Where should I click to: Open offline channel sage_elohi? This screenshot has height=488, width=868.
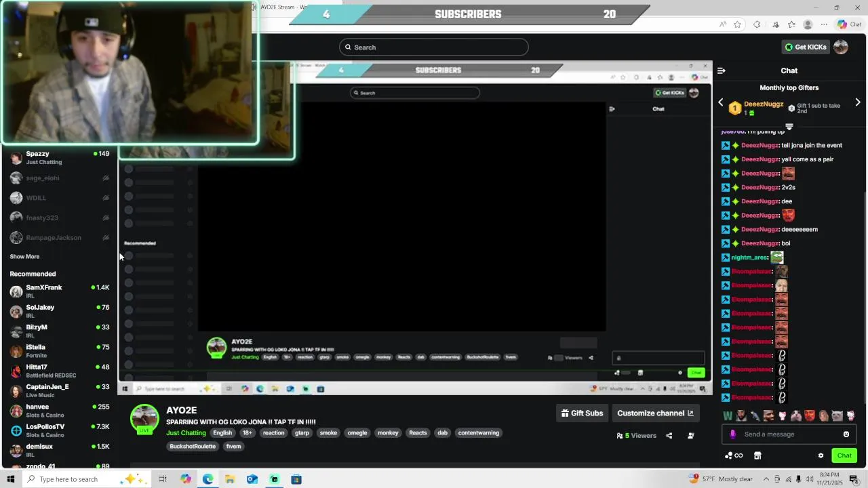[x=59, y=178]
